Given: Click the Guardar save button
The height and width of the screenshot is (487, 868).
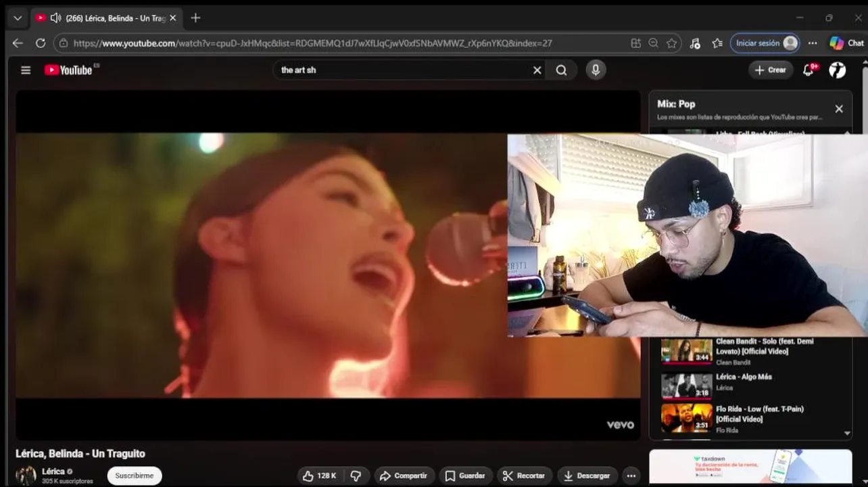Looking at the screenshot, I should click(464, 476).
